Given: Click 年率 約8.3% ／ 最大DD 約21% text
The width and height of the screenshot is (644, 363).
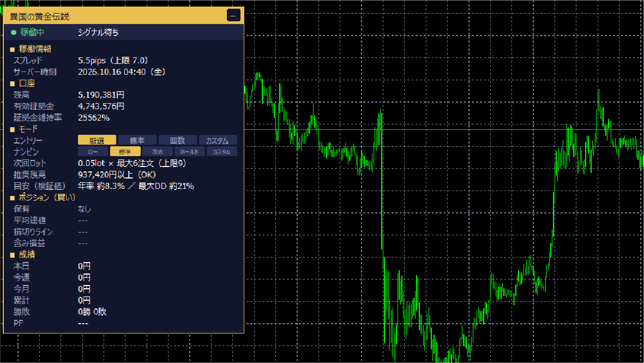Looking at the screenshot, I should pyautogui.click(x=136, y=186).
